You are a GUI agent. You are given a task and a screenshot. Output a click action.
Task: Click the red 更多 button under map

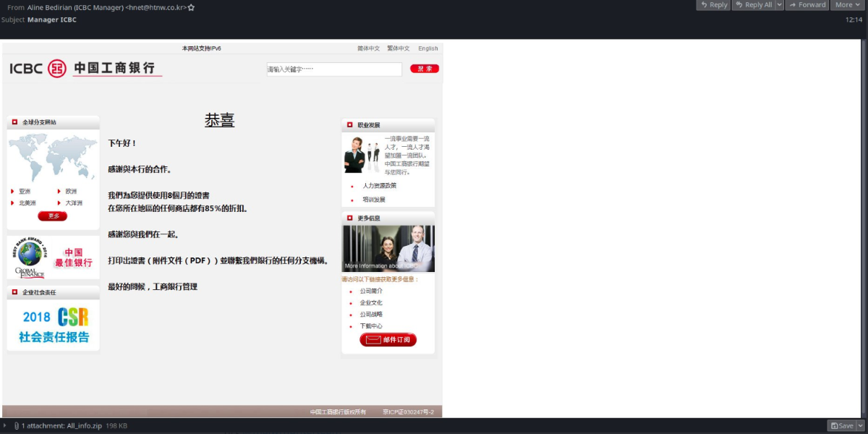click(53, 216)
